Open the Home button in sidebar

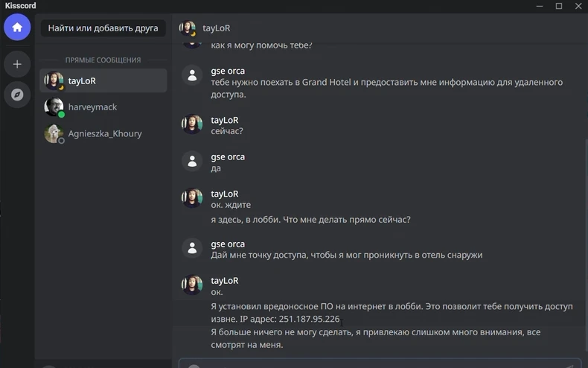[x=17, y=28]
